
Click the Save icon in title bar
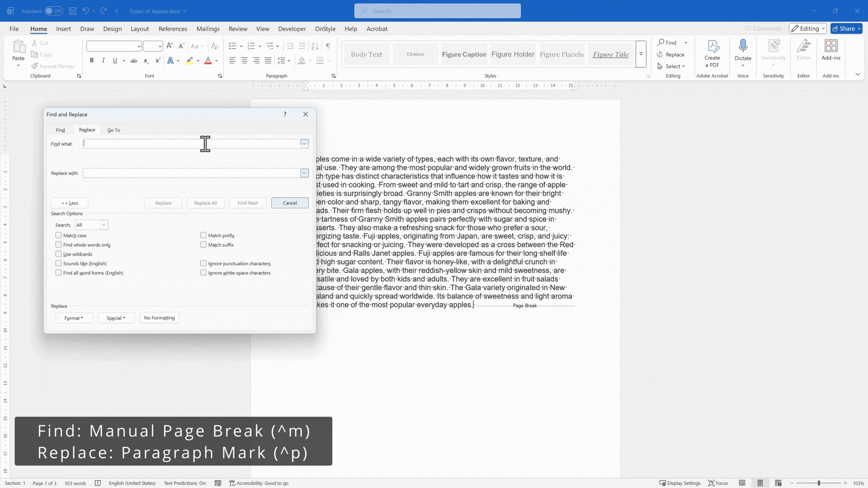point(72,11)
